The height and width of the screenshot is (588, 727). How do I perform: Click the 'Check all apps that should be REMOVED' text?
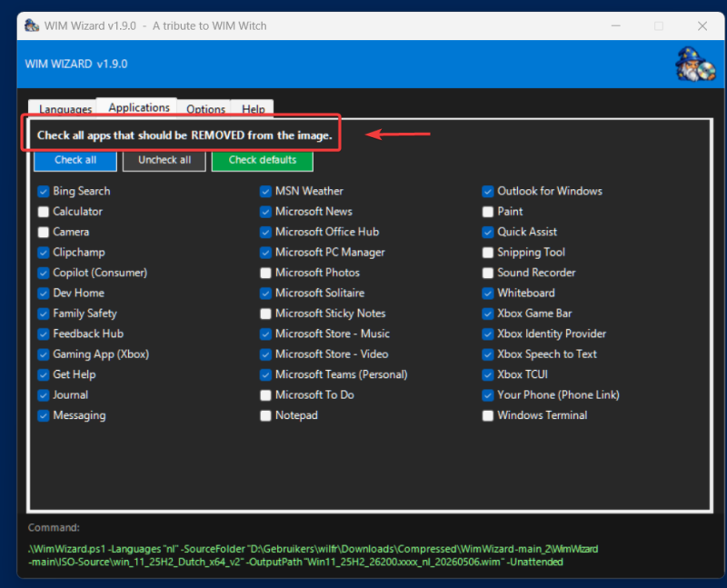tap(184, 135)
